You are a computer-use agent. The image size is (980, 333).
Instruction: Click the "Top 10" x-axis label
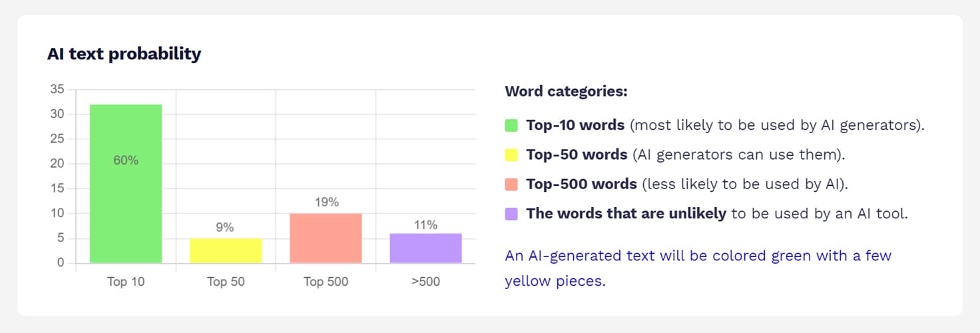pyautogui.click(x=126, y=282)
